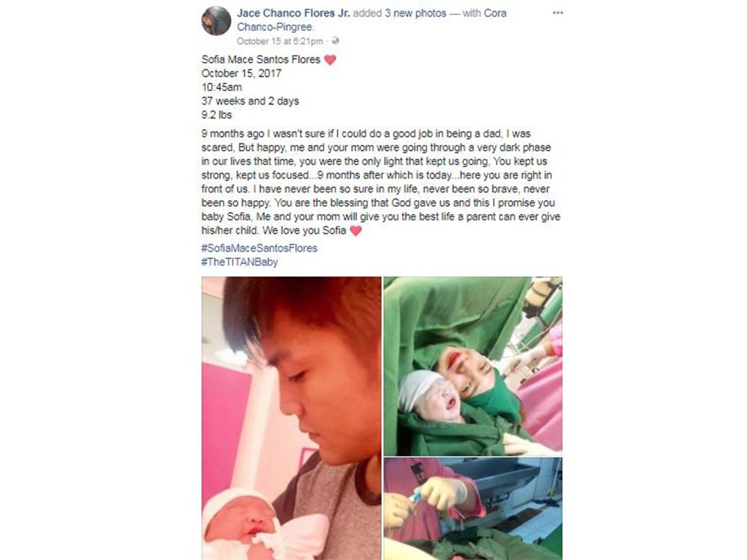Open the photo of gloved hands
The image size is (747, 560).
pos(473,509)
